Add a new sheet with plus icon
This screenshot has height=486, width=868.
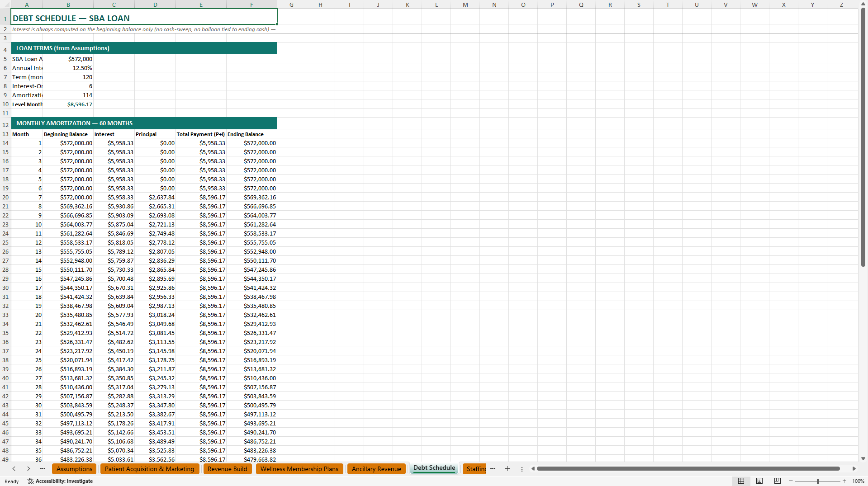(507, 469)
